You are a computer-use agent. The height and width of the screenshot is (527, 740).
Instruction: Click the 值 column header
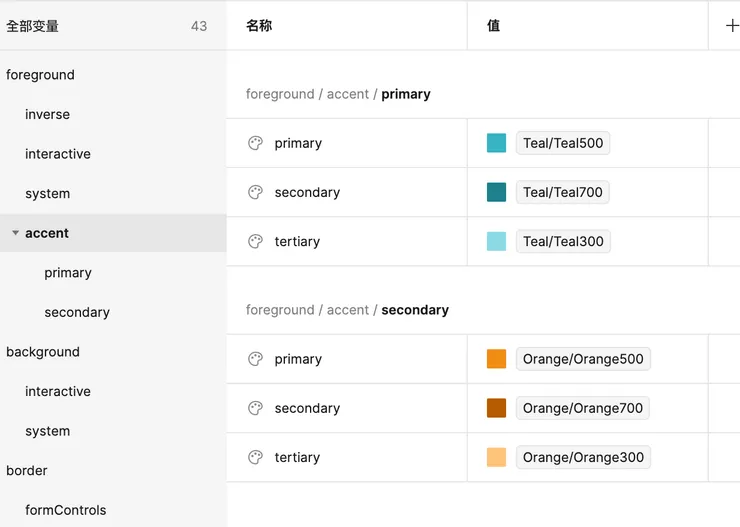point(493,26)
